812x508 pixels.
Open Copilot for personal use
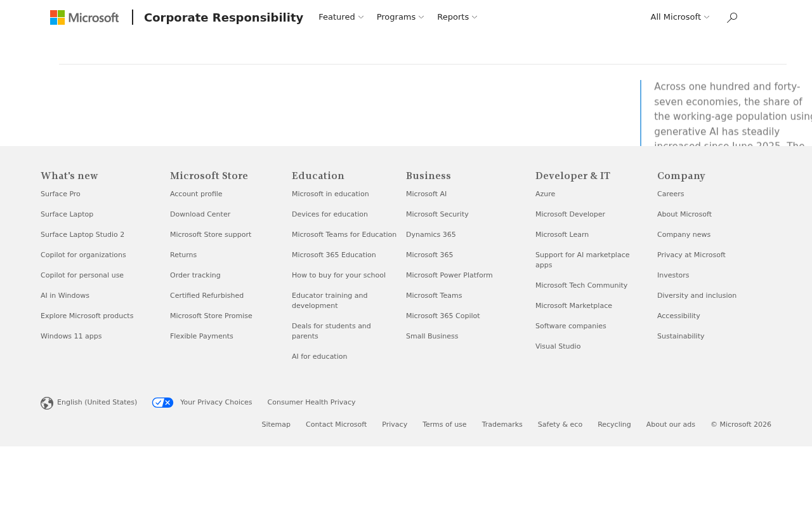click(x=82, y=276)
